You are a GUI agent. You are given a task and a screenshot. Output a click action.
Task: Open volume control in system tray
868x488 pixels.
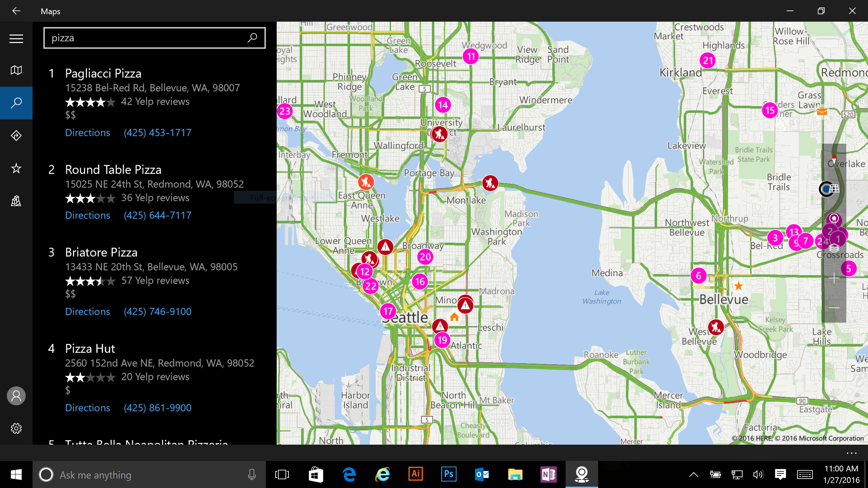[758, 474]
